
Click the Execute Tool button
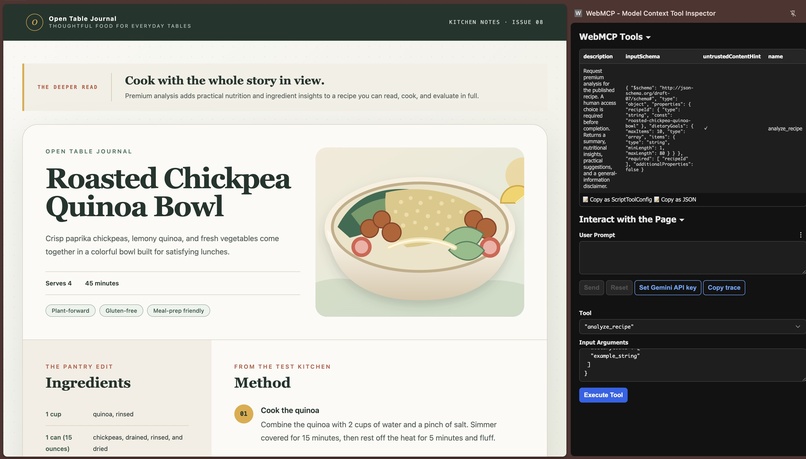click(603, 395)
